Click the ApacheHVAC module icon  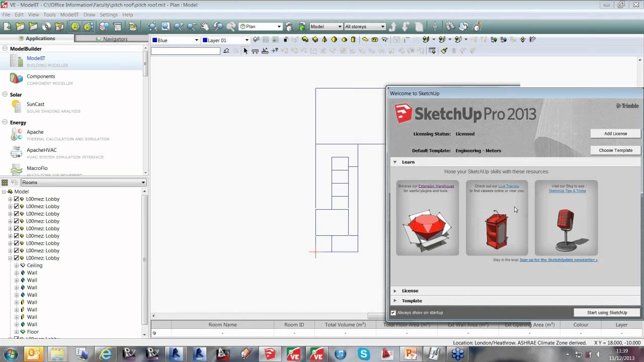[16, 153]
